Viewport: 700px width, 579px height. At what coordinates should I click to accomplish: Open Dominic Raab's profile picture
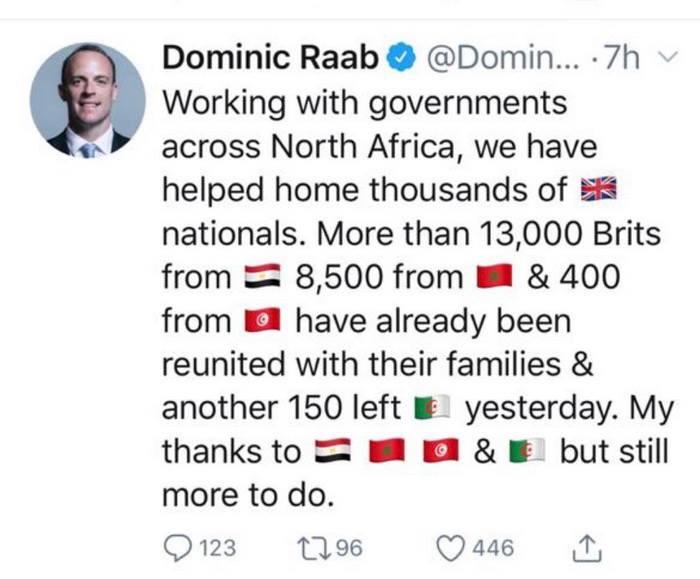pos(87,99)
